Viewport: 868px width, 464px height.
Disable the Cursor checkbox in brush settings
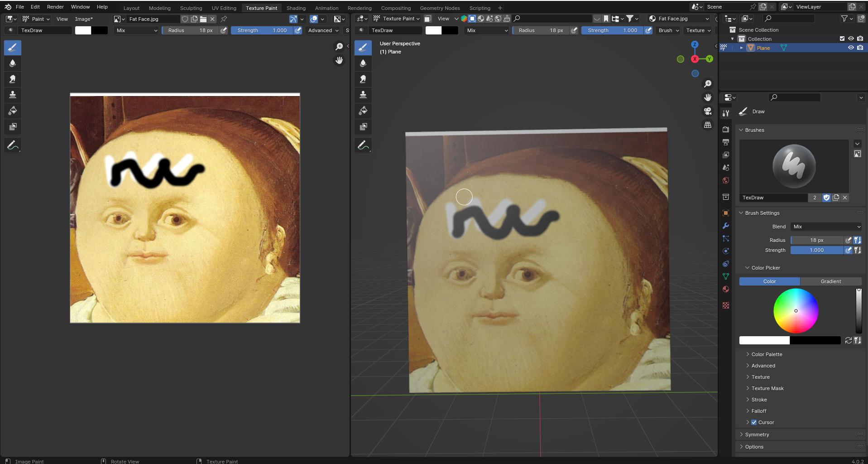tap(753, 422)
